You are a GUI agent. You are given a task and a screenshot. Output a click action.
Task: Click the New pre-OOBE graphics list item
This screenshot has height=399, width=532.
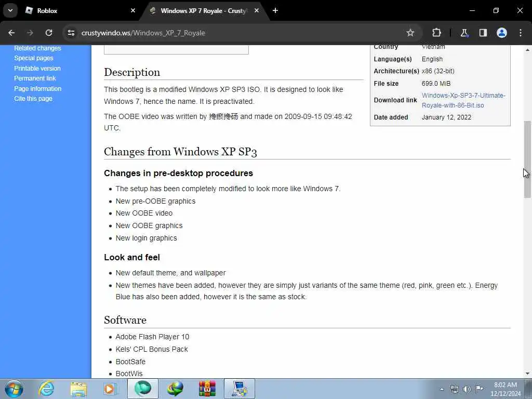coord(155,201)
